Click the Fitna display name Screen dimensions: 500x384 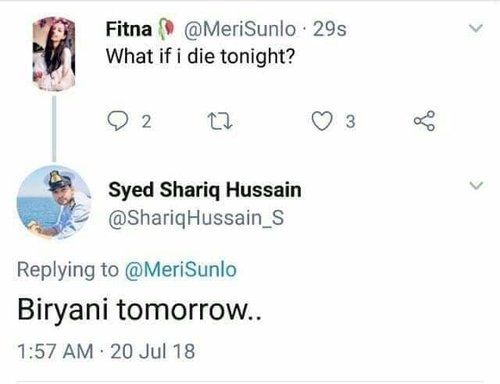click(129, 29)
